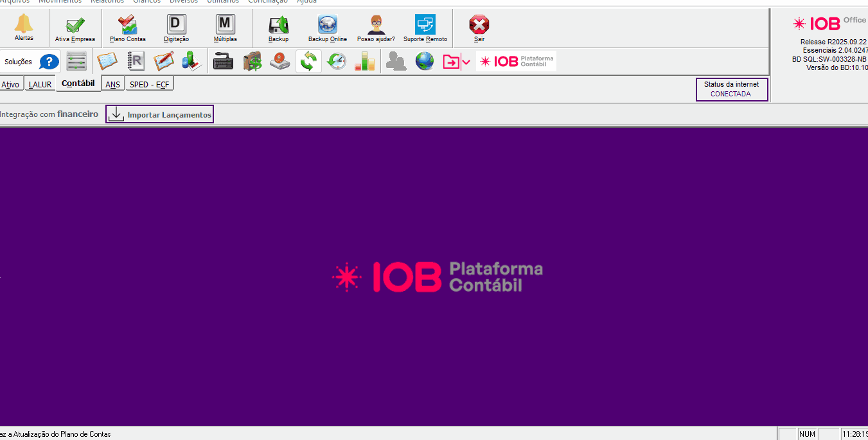Select the Múltiplas entries icon

[225, 27]
